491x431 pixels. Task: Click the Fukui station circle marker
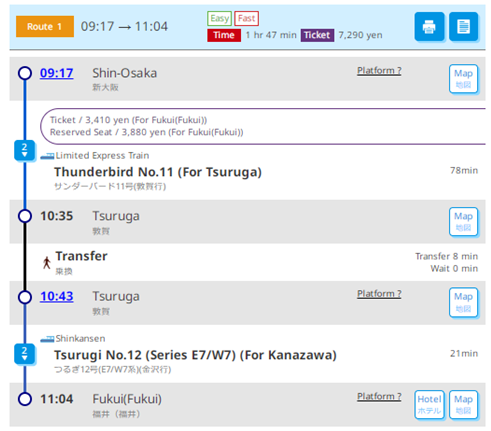pyautogui.click(x=25, y=399)
